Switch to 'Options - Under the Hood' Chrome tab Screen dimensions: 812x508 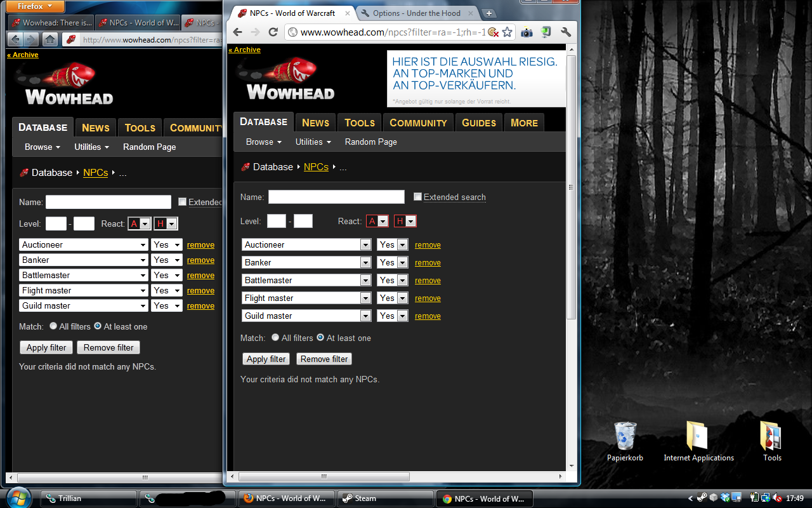pos(416,13)
